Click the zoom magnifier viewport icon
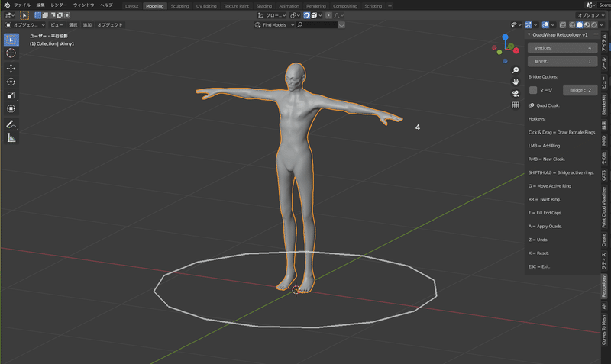The height and width of the screenshot is (364, 611). (x=516, y=70)
